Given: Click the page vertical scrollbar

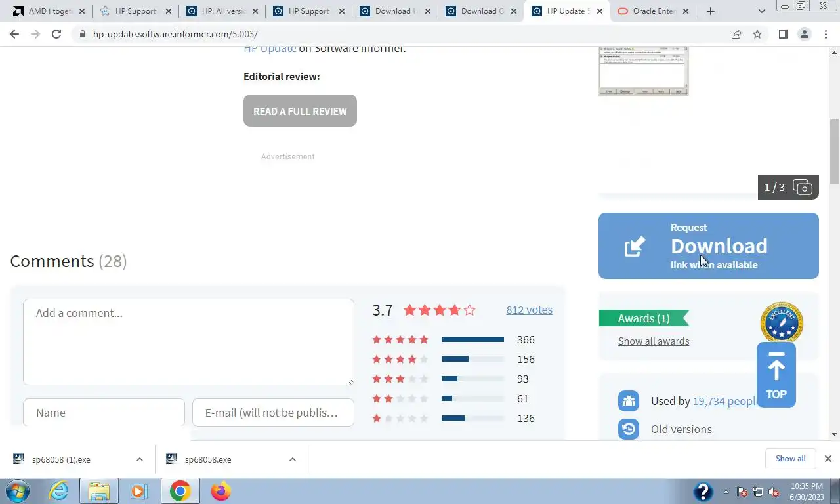Looking at the screenshot, I should click(x=834, y=151).
